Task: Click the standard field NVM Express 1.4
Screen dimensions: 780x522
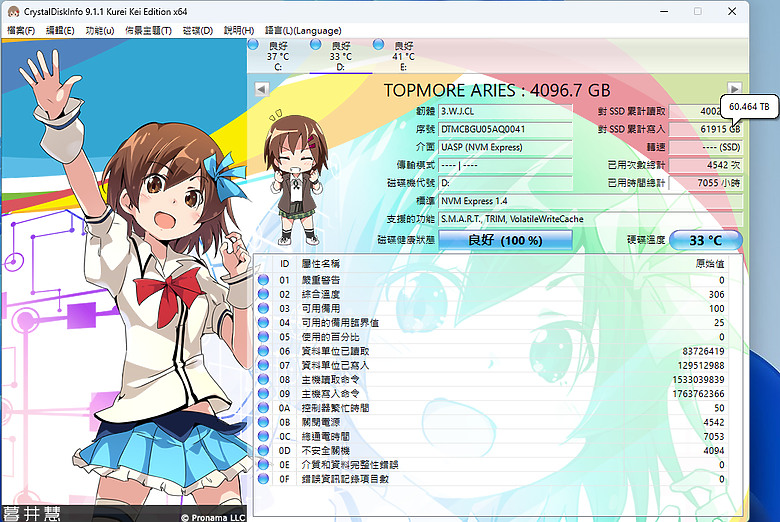Action: click(x=590, y=201)
